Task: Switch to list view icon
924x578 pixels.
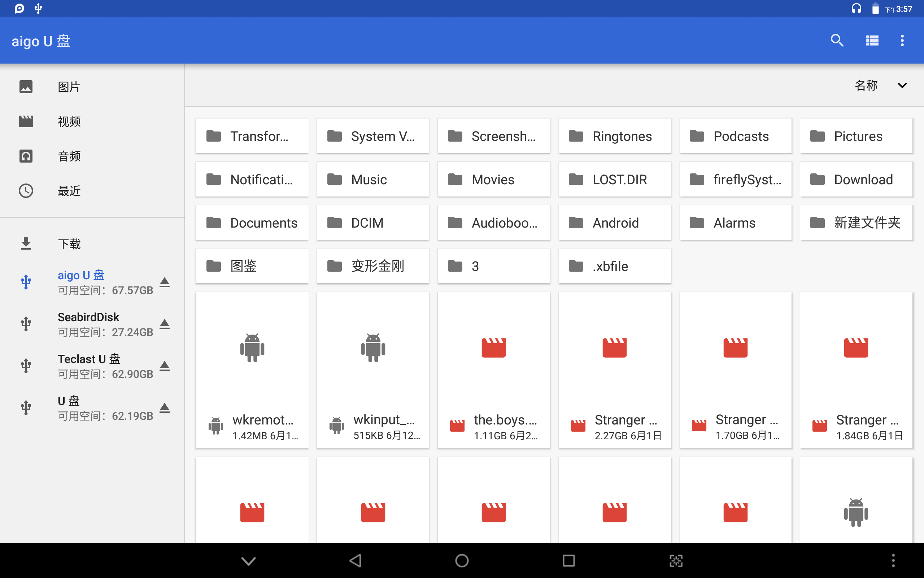Action: [872, 40]
